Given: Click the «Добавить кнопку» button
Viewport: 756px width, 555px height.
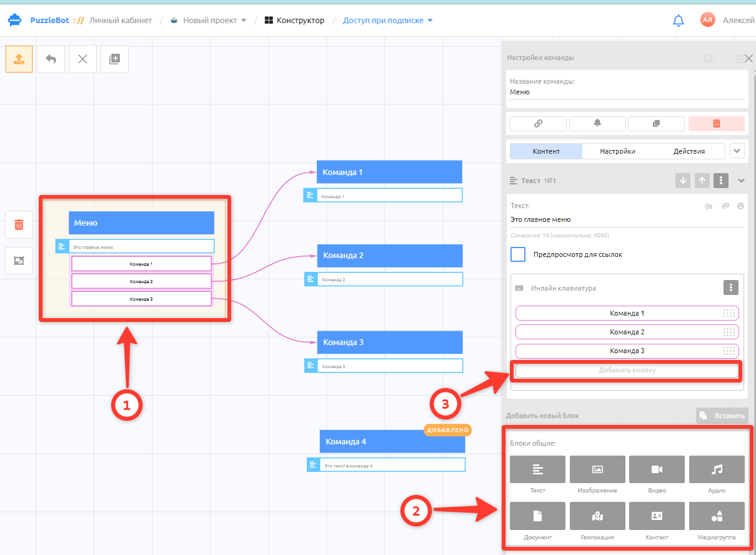Looking at the screenshot, I should [627, 370].
